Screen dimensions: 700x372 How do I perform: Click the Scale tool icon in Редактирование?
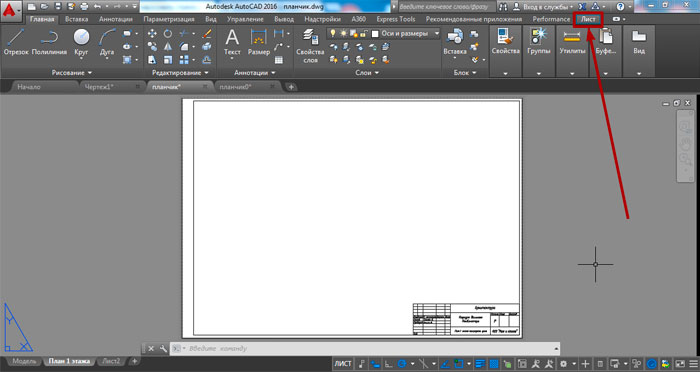(x=167, y=59)
